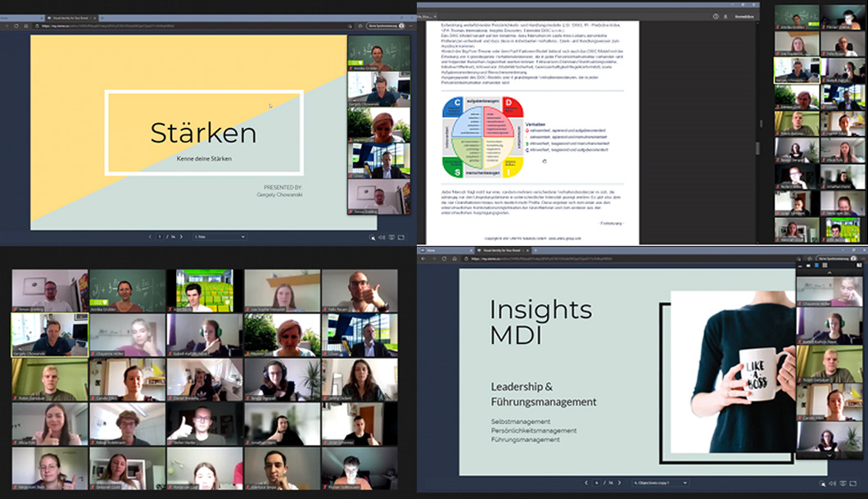Edit the slide number field under Insights MDI
The height and width of the screenshot is (499, 868).
597,483
